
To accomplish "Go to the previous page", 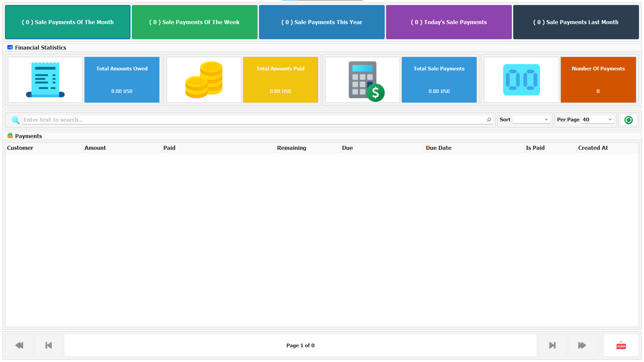I will (x=49, y=345).
